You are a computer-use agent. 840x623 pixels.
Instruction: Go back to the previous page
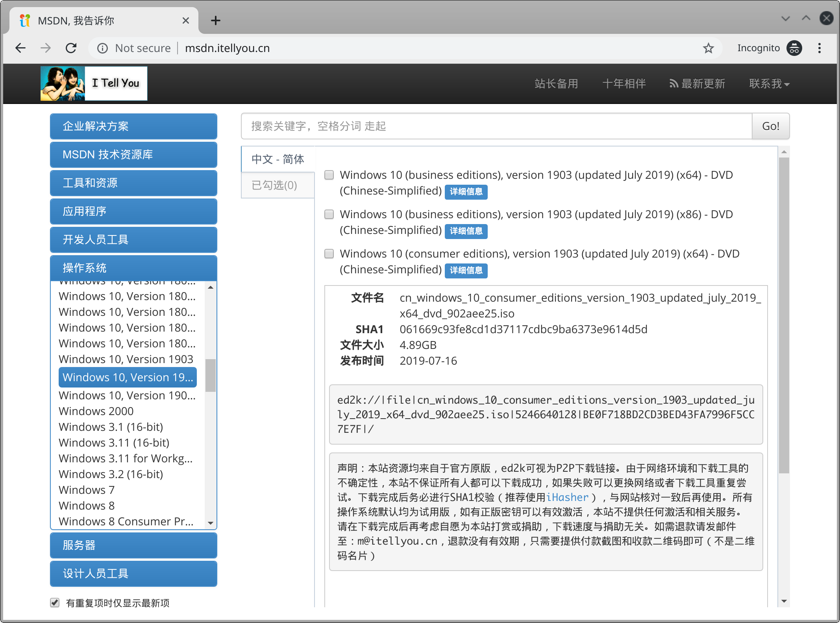[x=20, y=48]
